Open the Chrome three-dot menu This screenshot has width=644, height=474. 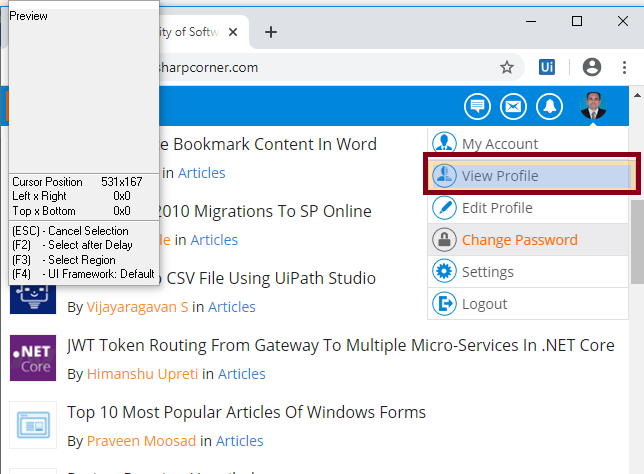tap(625, 68)
